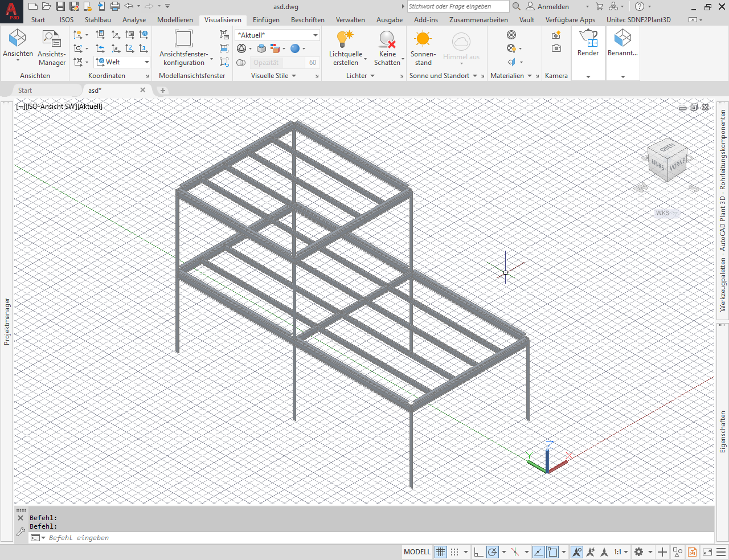Click Keine Schatten icon

click(387, 48)
